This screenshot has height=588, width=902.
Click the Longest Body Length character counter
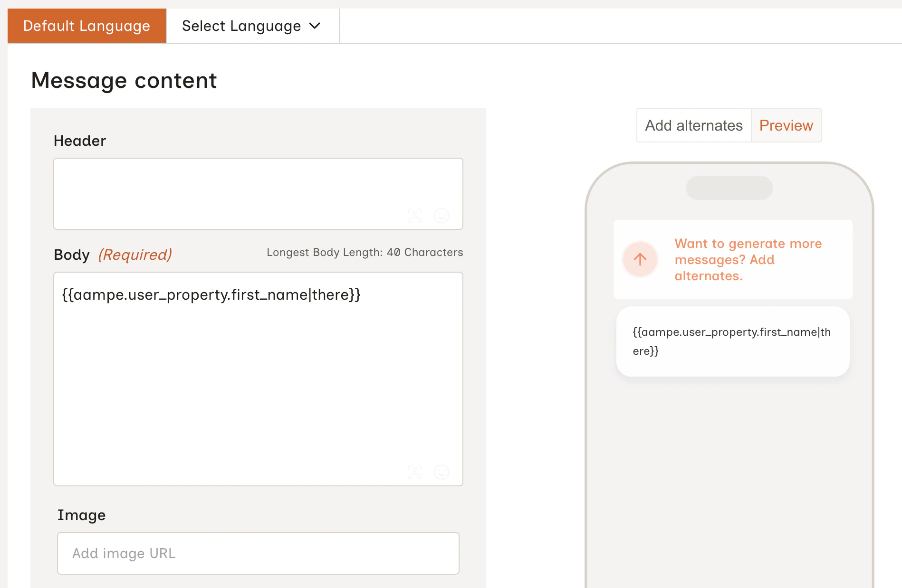365,252
